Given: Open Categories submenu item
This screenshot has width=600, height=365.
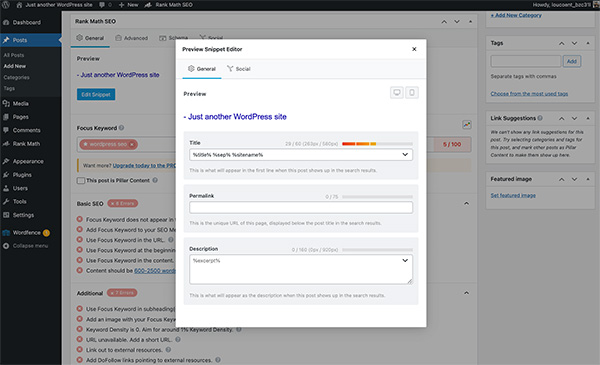Looking at the screenshot, I should point(16,77).
